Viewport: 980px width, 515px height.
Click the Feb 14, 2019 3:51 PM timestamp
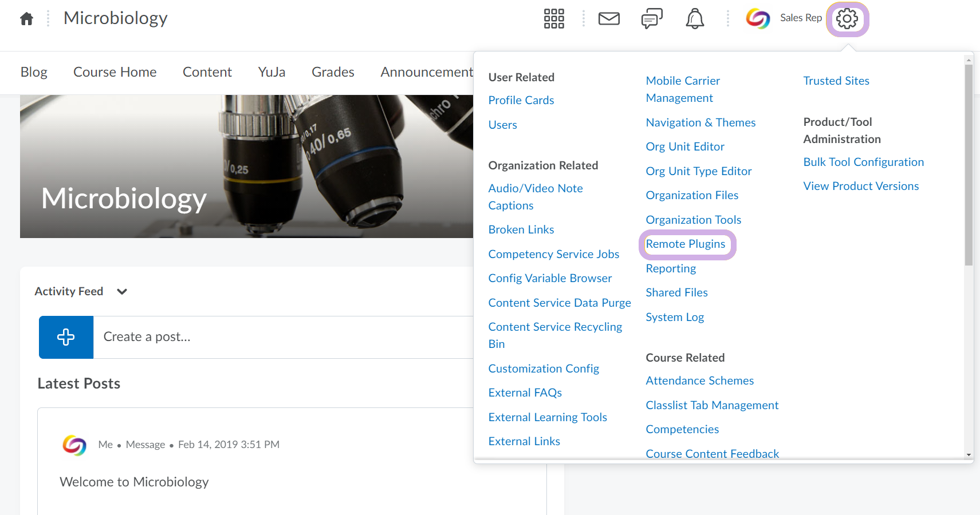point(229,445)
